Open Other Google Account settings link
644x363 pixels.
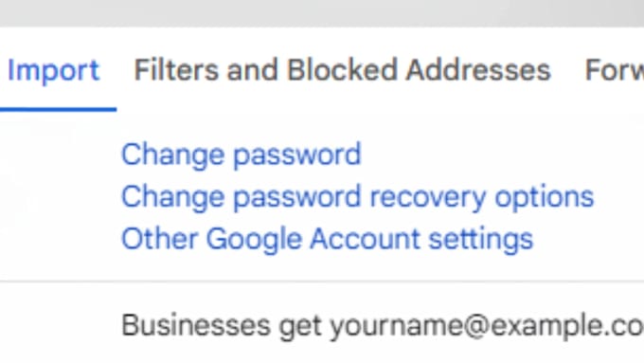327,239
